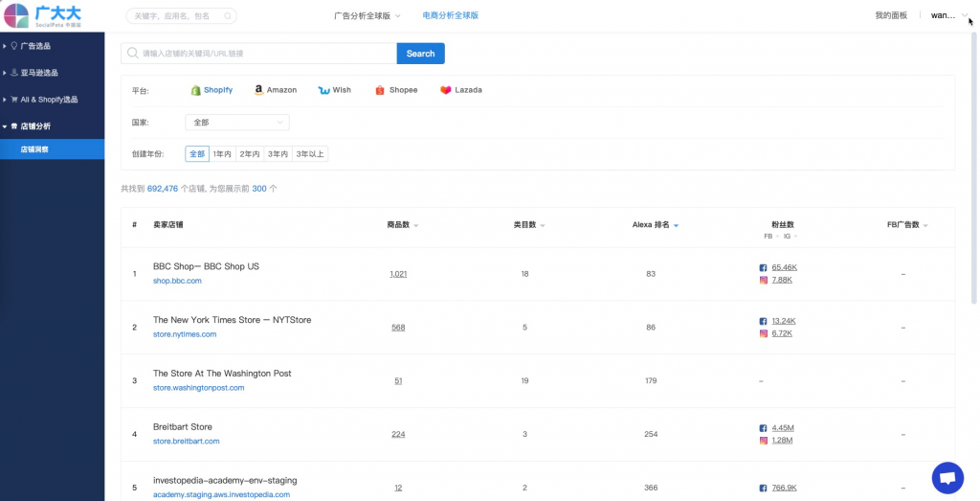
Task: Click Breitbart Store title text
Action: (x=183, y=427)
